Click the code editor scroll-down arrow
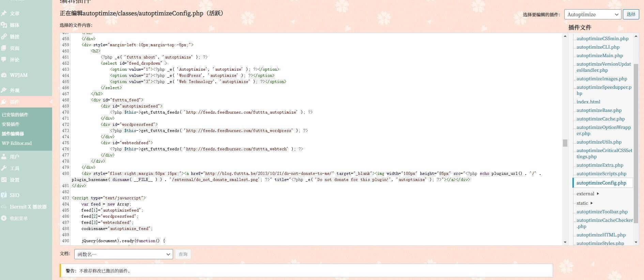This screenshot has height=280, width=644. [565, 242]
